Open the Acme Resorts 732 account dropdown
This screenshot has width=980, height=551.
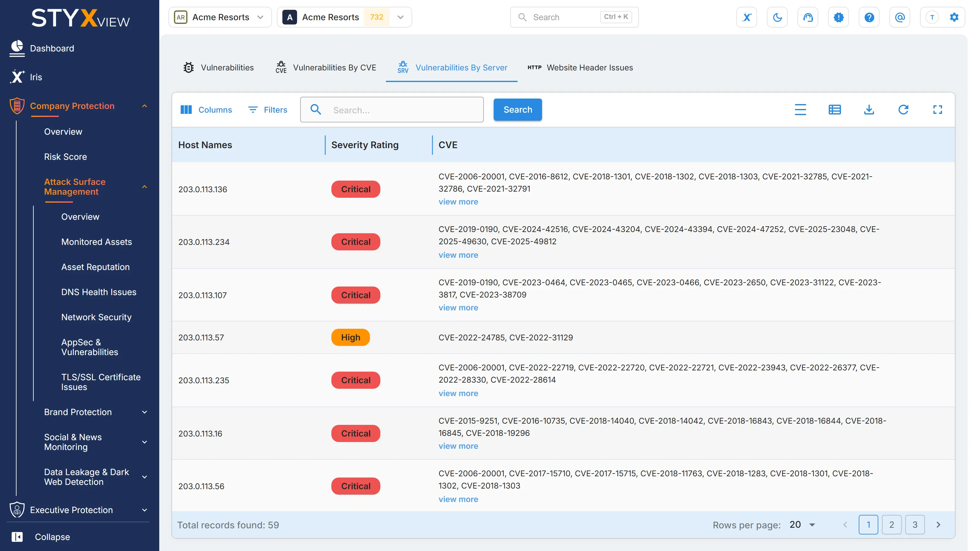pos(344,17)
